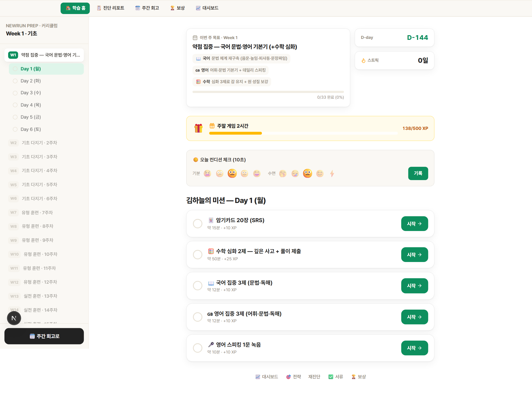The image size is (532, 416).
Task: Open the 학습 홈 tab
Action: [75, 8]
